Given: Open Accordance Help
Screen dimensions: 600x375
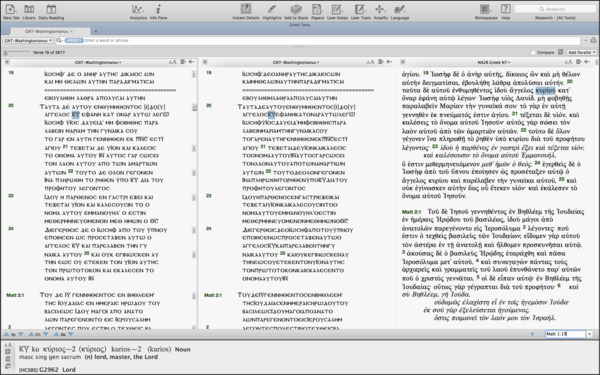Looking at the screenshot, I should click(x=505, y=11).
